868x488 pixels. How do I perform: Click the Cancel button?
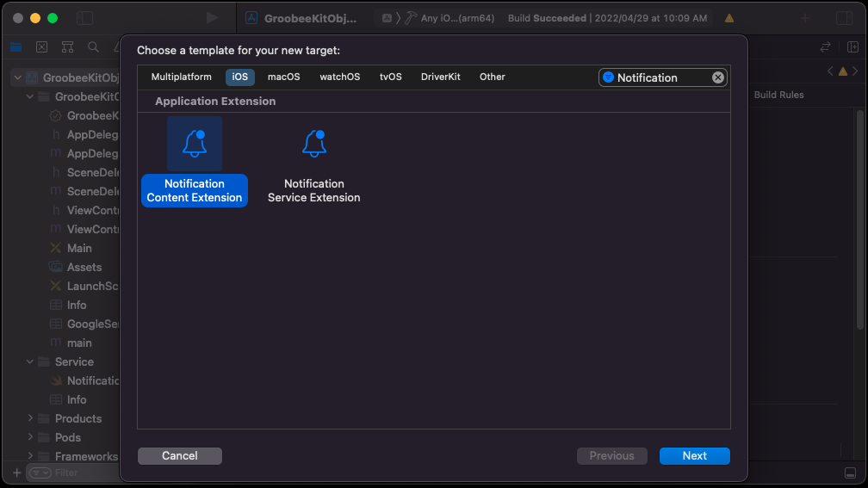coord(179,455)
